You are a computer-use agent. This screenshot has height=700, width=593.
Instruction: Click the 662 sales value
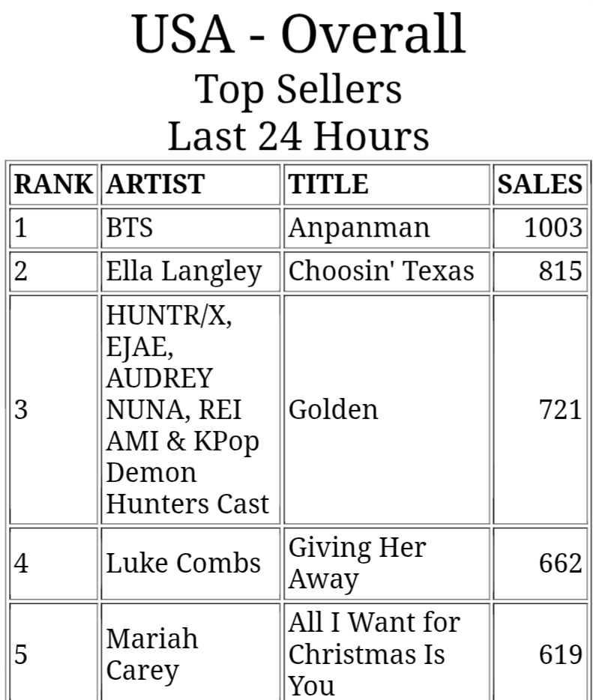[x=560, y=563]
